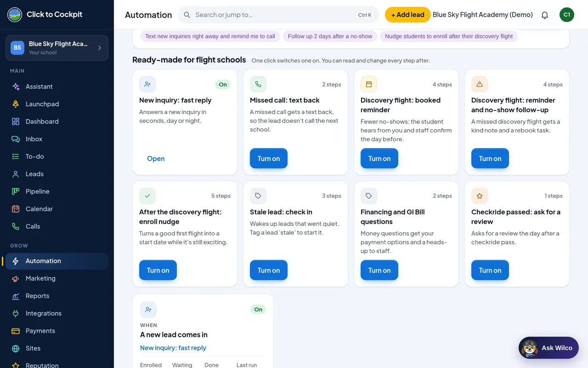Open the New inquiry: fast reply link
This screenshot has width=588, height=368.
[173, 348]
